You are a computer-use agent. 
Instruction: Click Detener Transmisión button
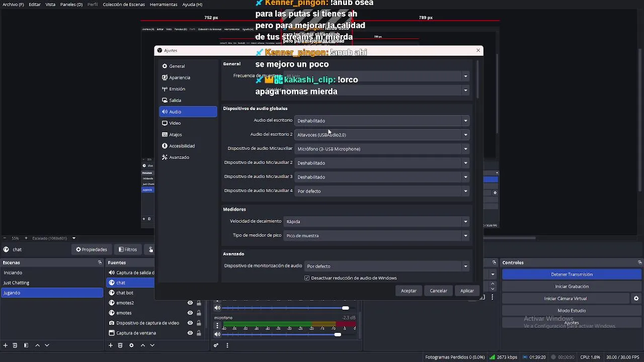tap(572, 275)
